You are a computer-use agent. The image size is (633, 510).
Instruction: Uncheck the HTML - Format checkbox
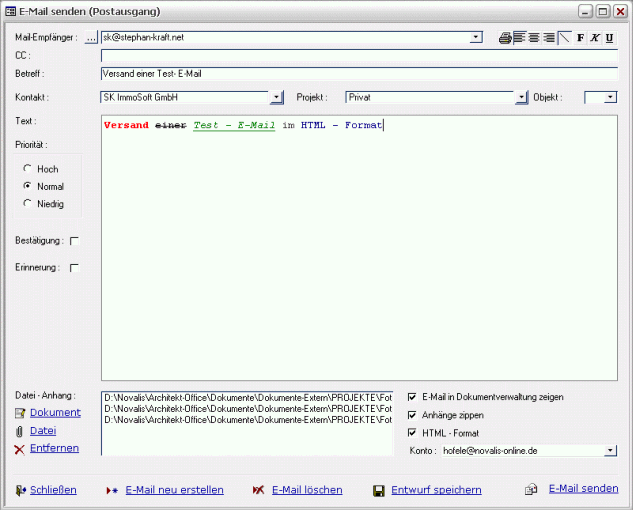(413, 433)
